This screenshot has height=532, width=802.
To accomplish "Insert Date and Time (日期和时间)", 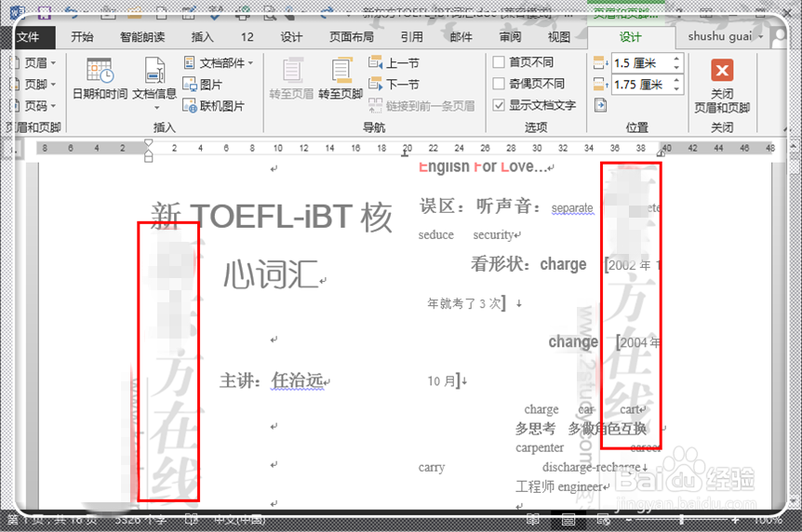I will coord(100,79).
